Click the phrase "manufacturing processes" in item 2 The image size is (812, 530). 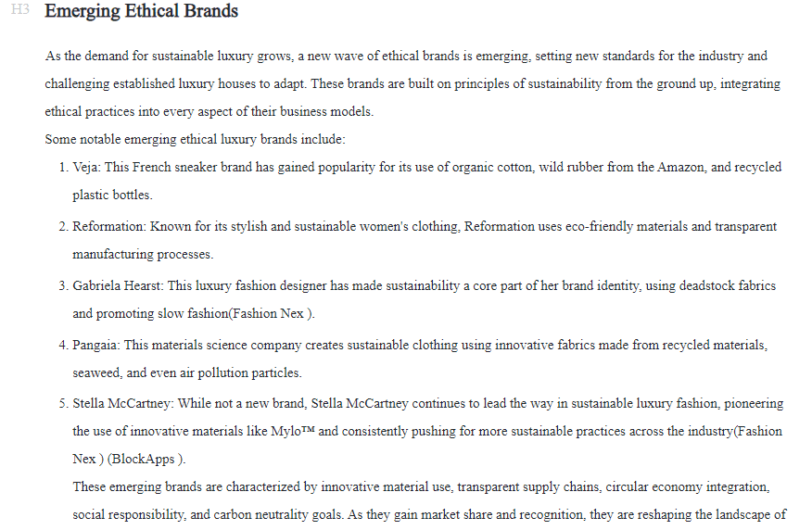tap(142, 254)
